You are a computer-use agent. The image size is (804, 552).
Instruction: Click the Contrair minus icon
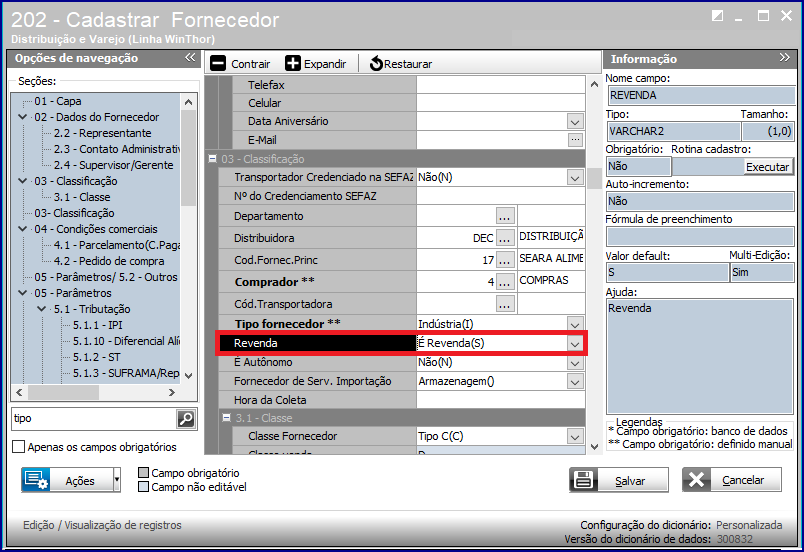[x=218, y=64]
